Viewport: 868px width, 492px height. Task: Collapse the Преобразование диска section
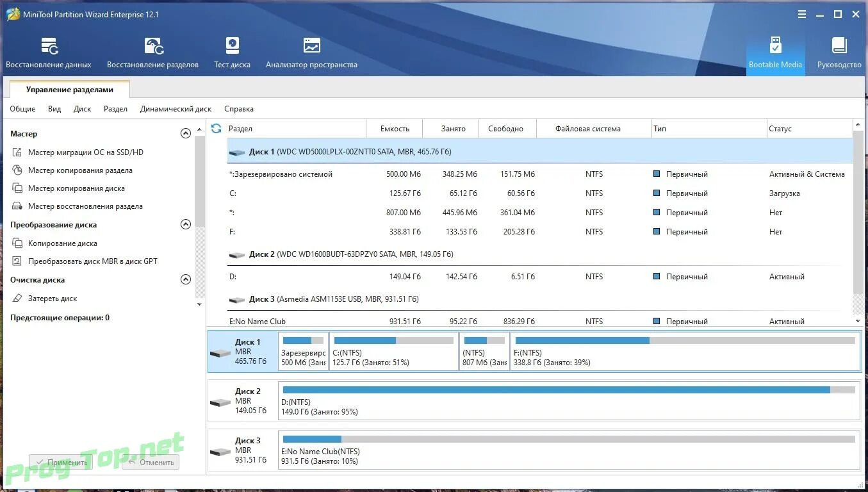186,225
